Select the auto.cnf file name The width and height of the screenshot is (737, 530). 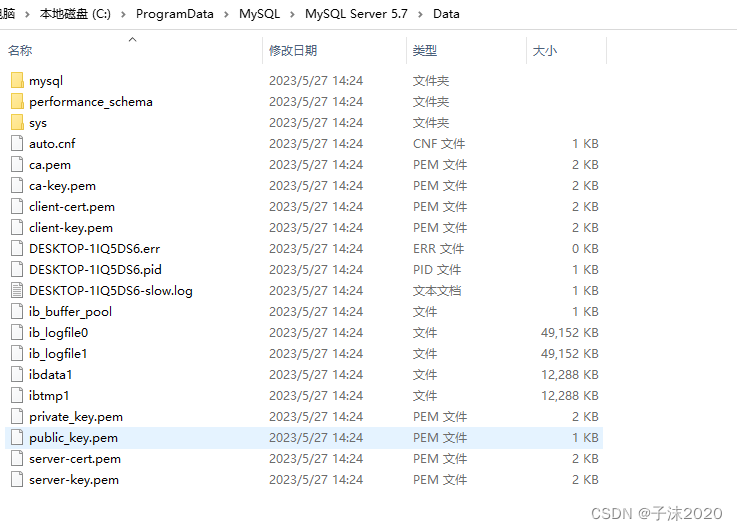[52, 143]
